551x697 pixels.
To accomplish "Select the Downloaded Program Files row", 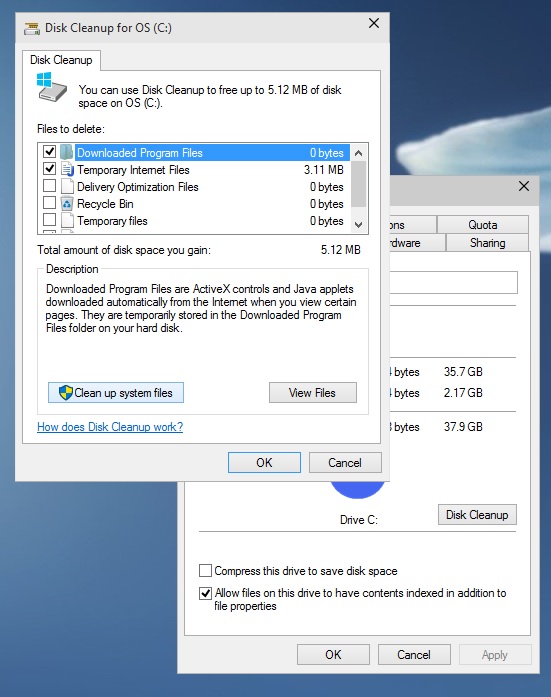I will point(212,152).
